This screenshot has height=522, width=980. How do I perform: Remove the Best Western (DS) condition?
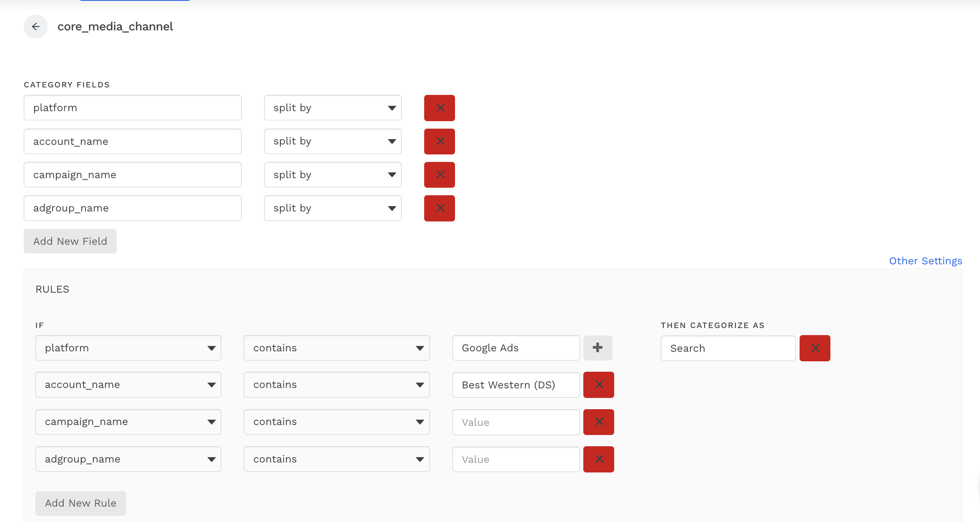598,385
